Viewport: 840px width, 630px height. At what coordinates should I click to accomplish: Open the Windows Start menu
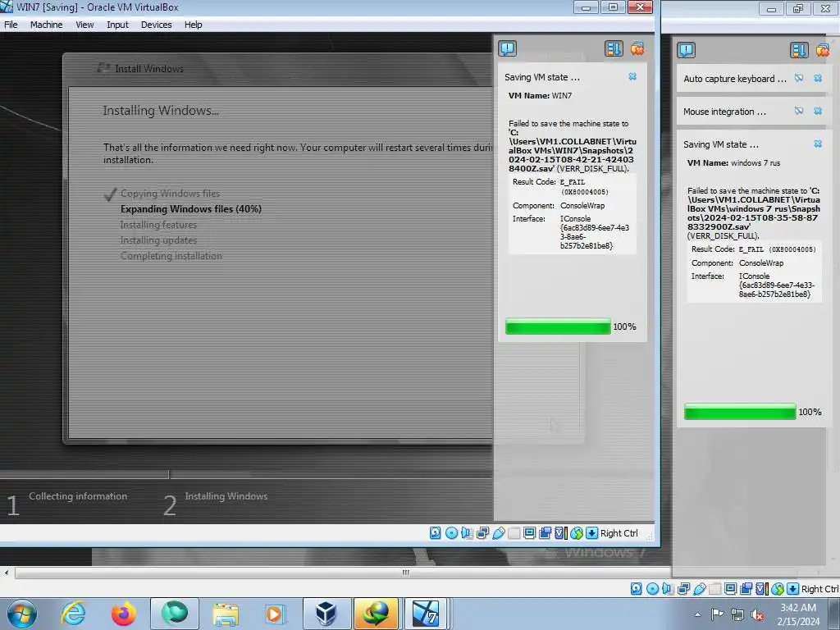tap(22, 614)
